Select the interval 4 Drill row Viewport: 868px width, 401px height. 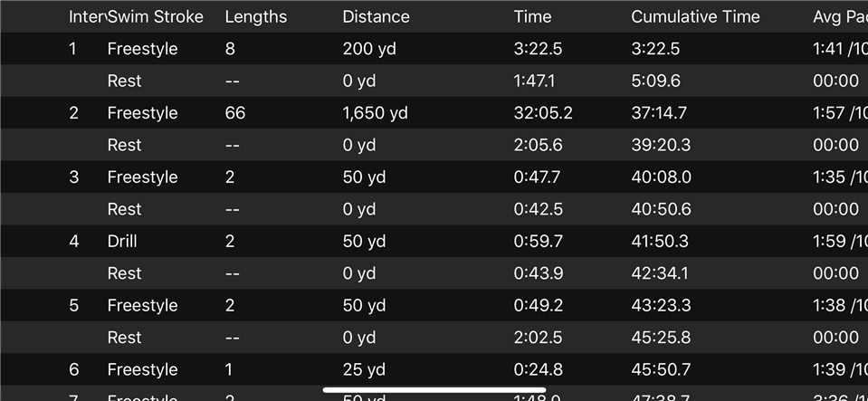point(434,242)
